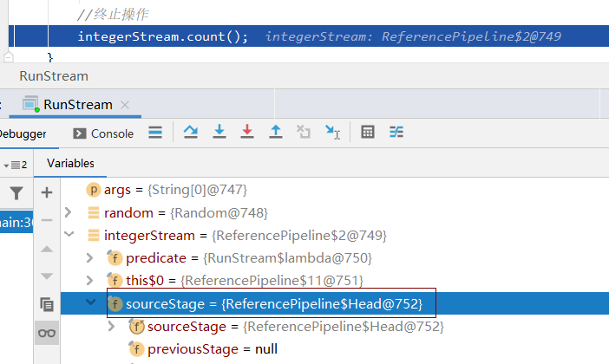Click the threads view layout icon
Image resolution: width=609 pixels, height=364 pixels.
pyautogui.click(x=155, y=133)
